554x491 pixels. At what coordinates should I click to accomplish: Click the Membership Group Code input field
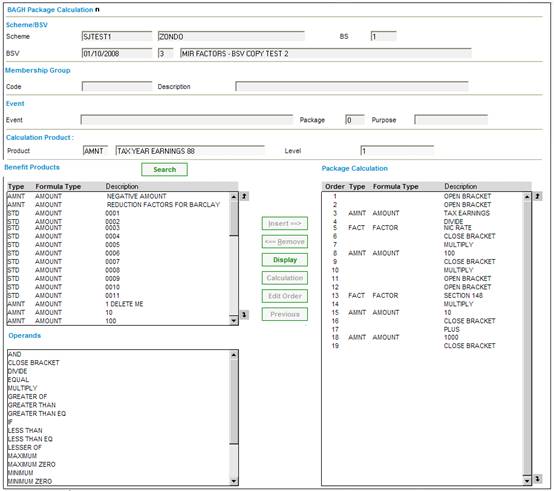click(117, 87)
